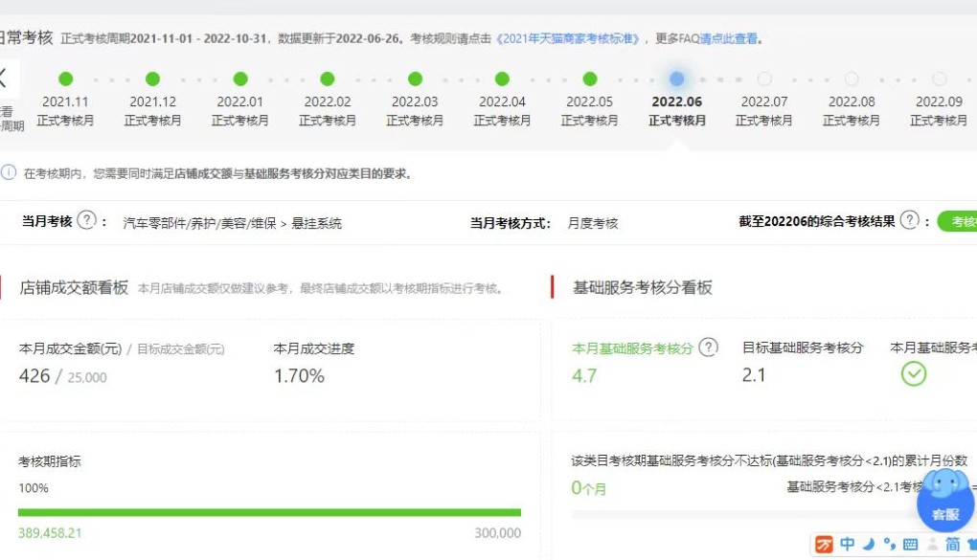Click the 426 monthly transaction amount
This screenshot has width=977, height=560.
click(34, 375)
